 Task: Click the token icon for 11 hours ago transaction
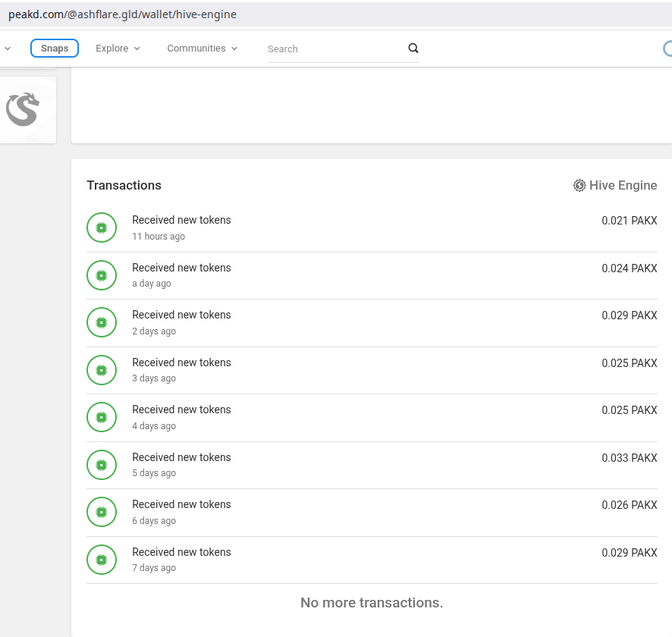[102, 227]
